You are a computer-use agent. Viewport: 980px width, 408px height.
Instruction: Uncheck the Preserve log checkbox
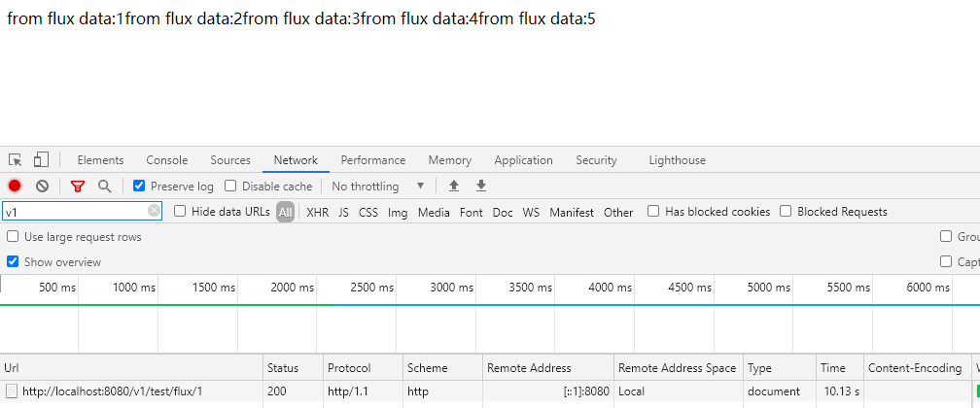139,186
